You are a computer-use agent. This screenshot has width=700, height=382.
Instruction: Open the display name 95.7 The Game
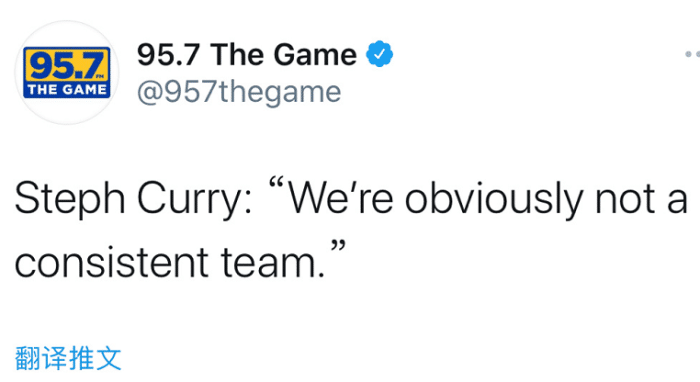247,54
